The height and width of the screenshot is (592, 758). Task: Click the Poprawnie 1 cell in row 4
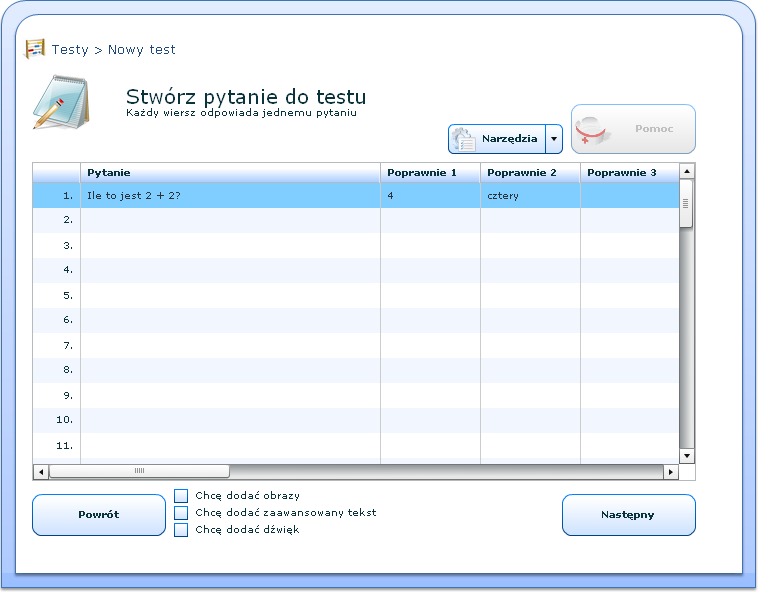pos(430,270)
